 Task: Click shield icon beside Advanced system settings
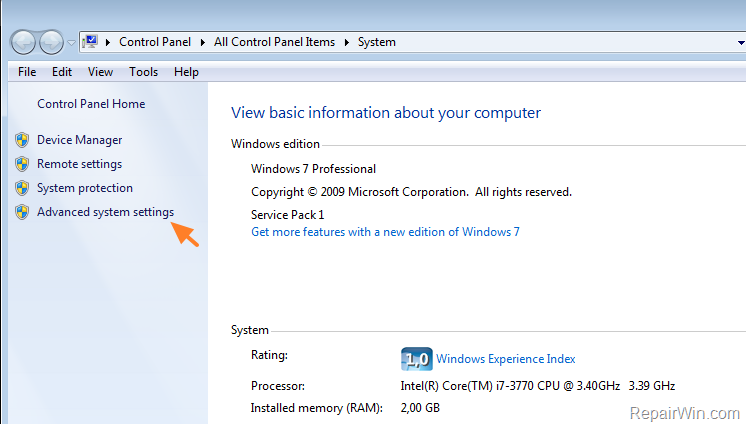[x=22, y=212]
